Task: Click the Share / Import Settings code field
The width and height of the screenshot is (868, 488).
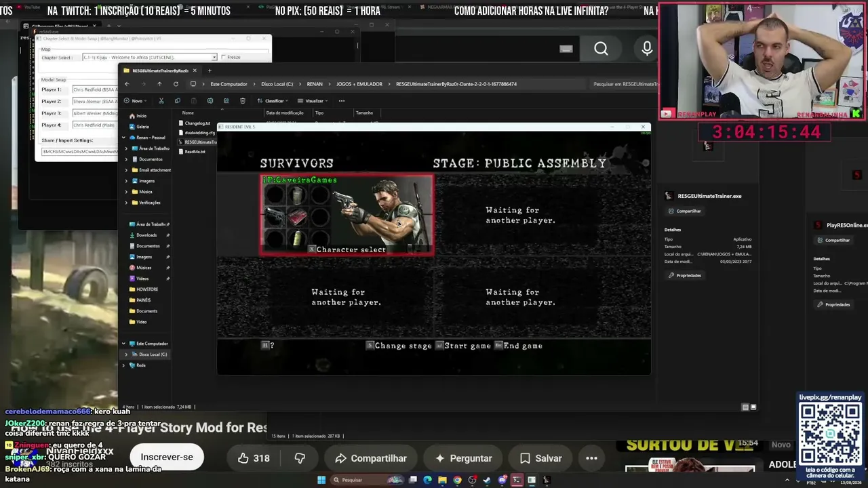Action: pos(79,151)
